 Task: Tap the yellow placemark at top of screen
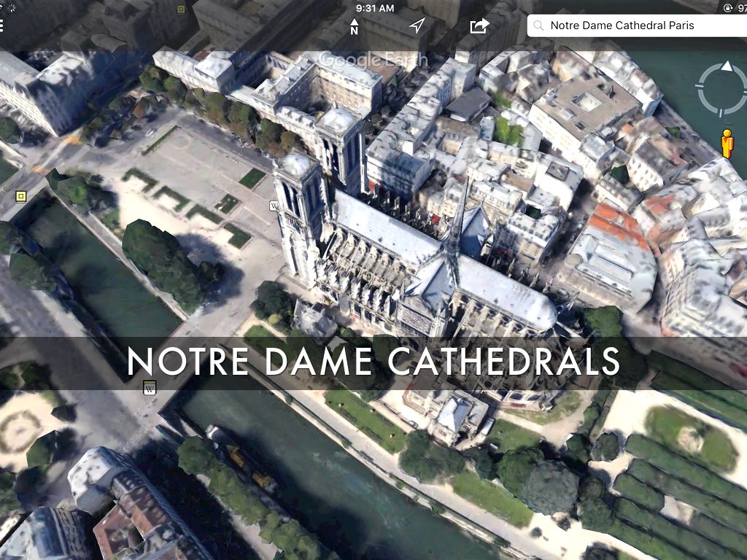coord(181,9)
